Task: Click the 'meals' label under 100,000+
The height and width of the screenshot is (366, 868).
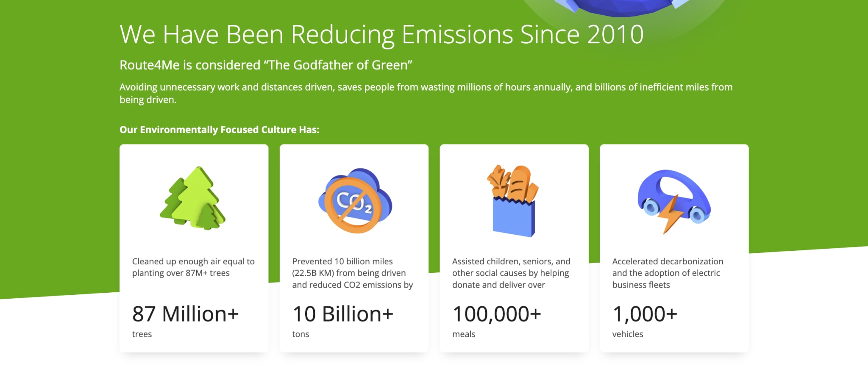Action: pyautogui.click(x=464, y=334)
